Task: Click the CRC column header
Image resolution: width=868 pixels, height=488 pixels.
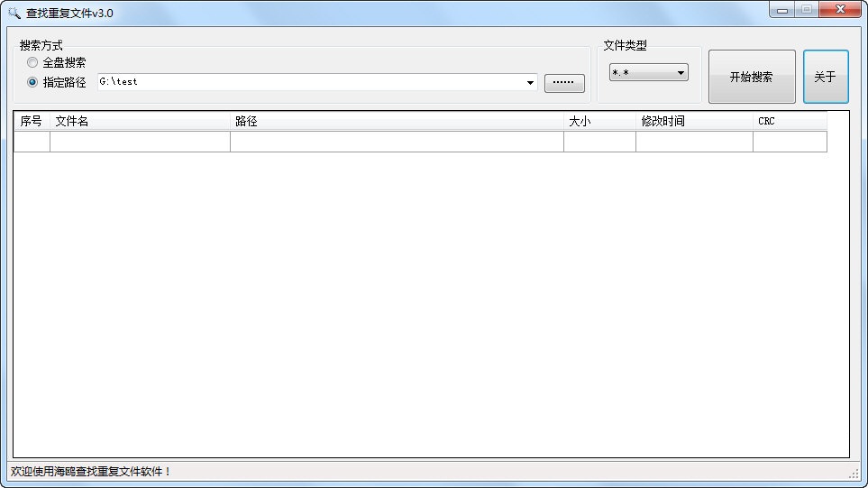Action: pyautogui.click(x=790, y=121)
